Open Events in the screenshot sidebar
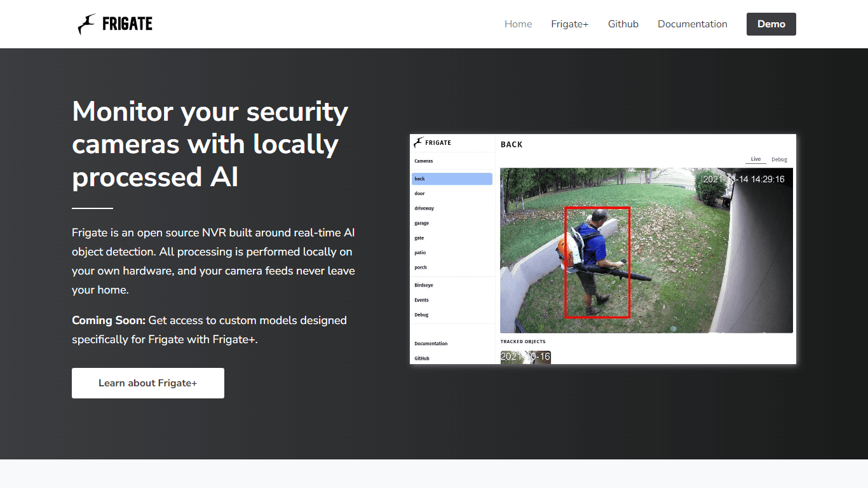The height and width of the screenshot is (488, 868). (422, 300)
